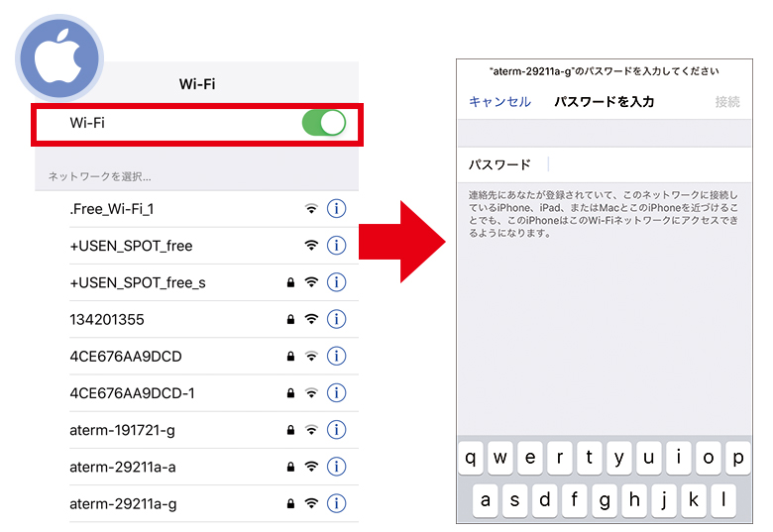The height and width of the screenshot is (532, 773).
Task: Open info for +USEN_SPOT_free_s network
Action: click(x=336, y=282)
